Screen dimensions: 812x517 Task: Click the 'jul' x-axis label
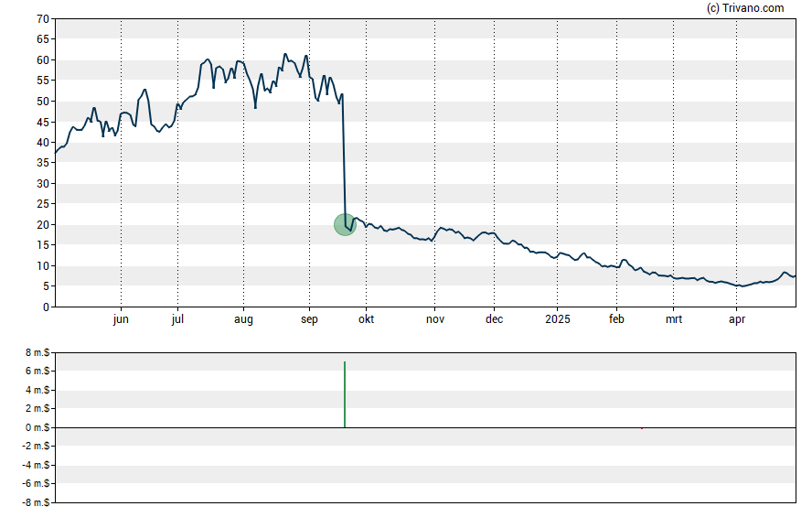(x=177, y=319)
